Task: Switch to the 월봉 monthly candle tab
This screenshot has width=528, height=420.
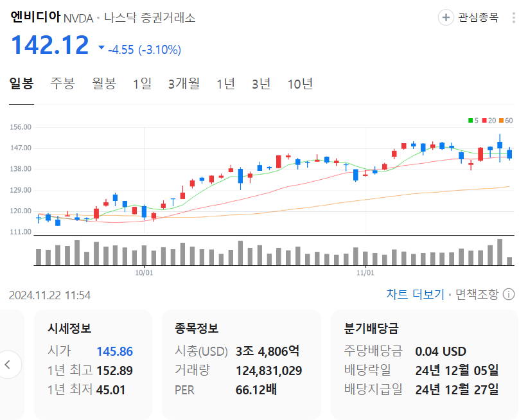Action: pyautogui.click(x=104, y=83)
